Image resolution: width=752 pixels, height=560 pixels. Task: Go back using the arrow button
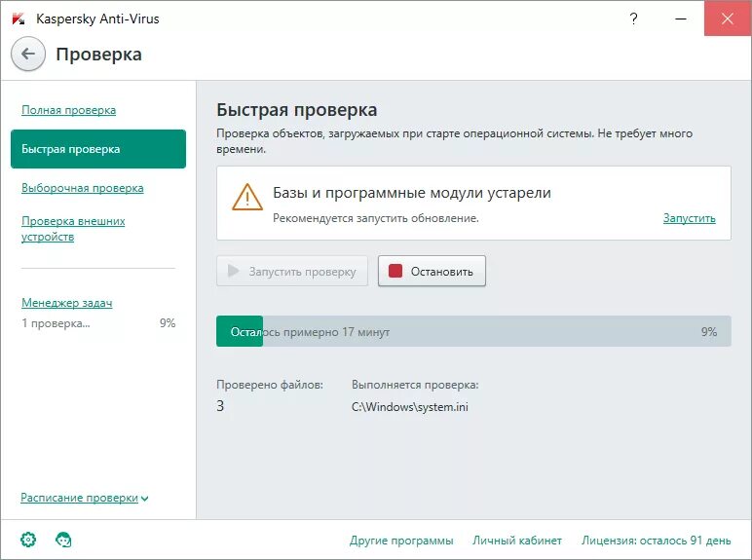pyautogui.click(x=28, y=54)
